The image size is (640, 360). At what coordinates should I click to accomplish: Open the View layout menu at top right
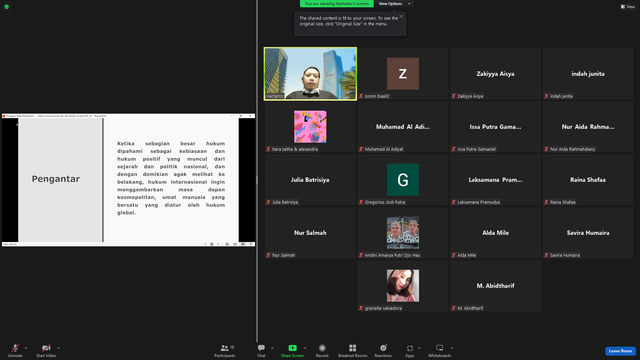[x=628, y=7]
